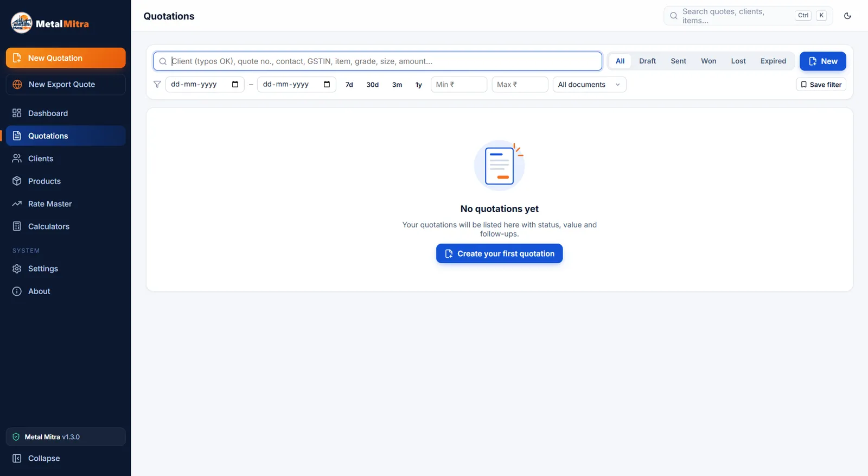Open Quotations in the sidebar
868x476 pixels.
click(66, 136)
